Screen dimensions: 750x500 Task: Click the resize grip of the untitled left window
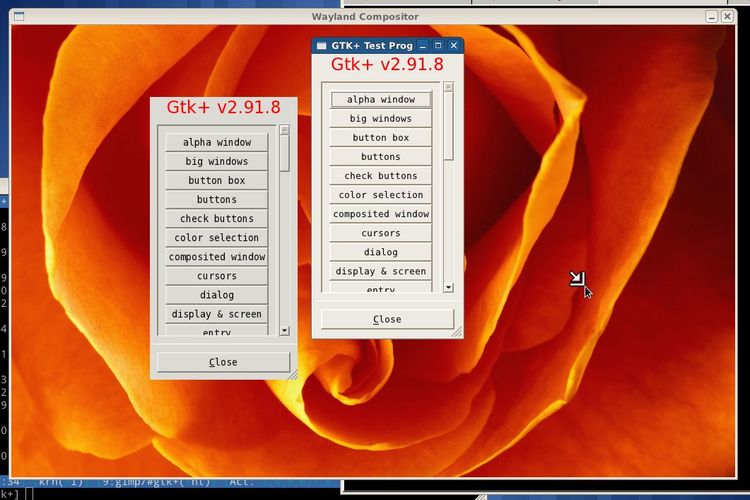[x=292, y=375]
